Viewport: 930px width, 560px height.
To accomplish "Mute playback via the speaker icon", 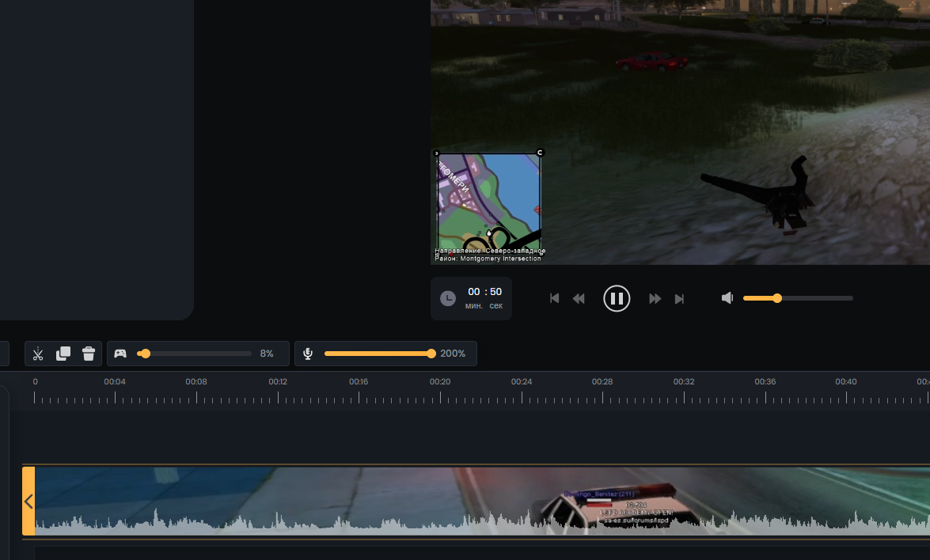I will 727,298.
